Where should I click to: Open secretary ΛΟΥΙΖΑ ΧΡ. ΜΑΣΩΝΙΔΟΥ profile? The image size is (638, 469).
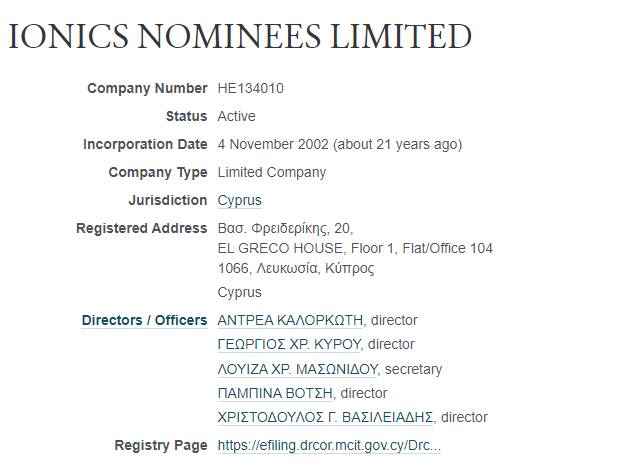[297, 369]
